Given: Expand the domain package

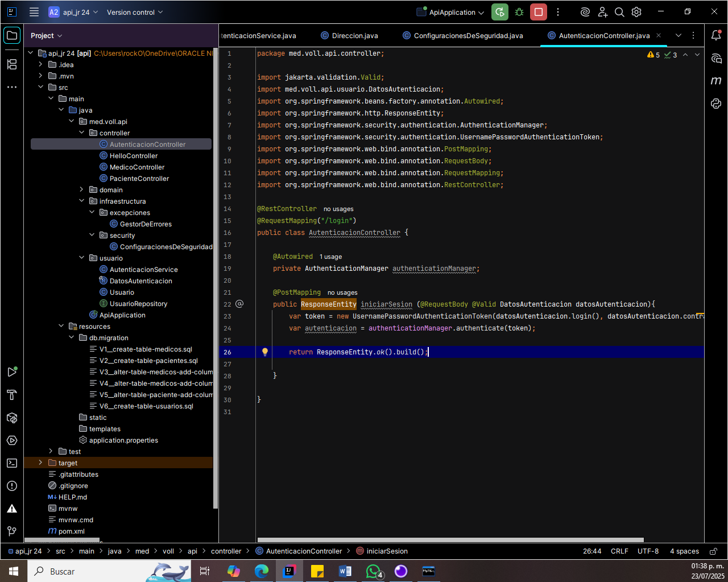Looking at the screenshot, I should [x=81, y=189].
